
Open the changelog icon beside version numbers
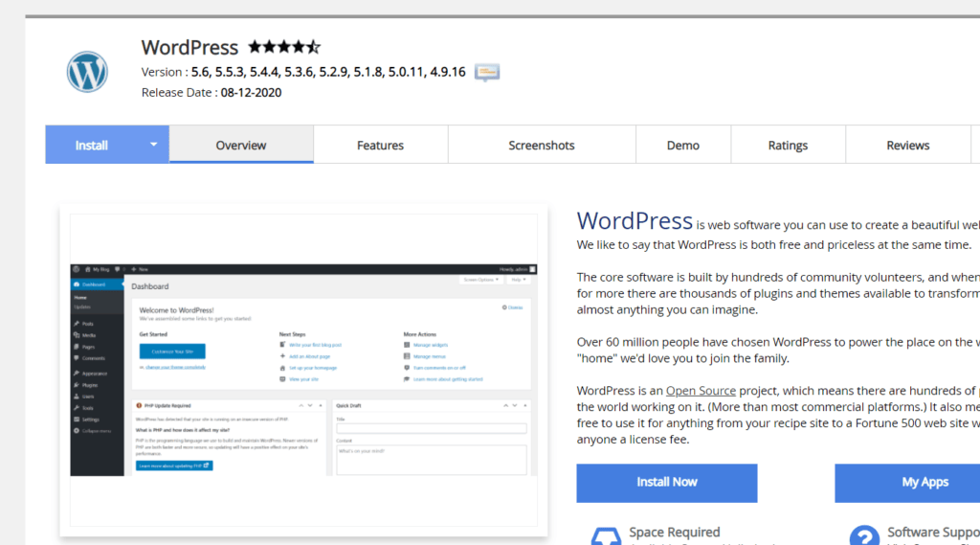click(487, 73)
